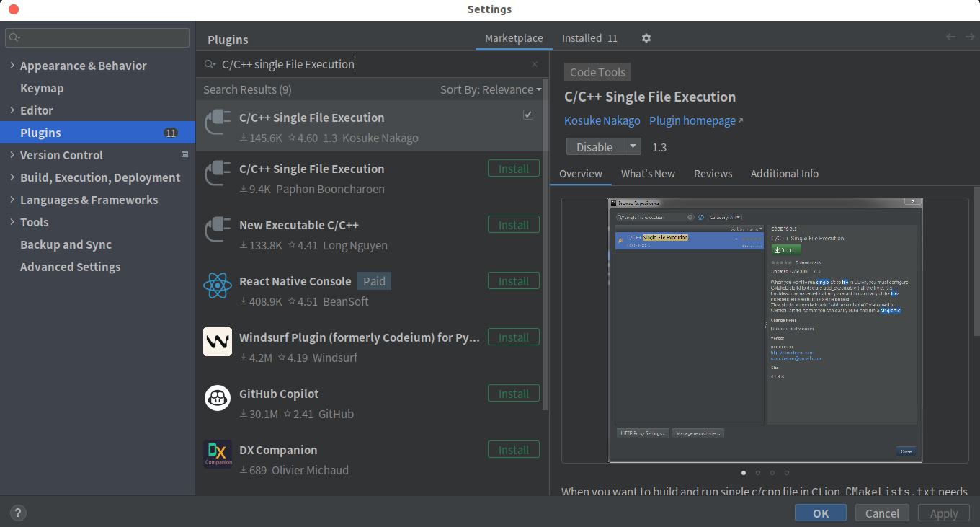
Task: Switch to the Marketplace tab
Action: click(x=514, y=38)
